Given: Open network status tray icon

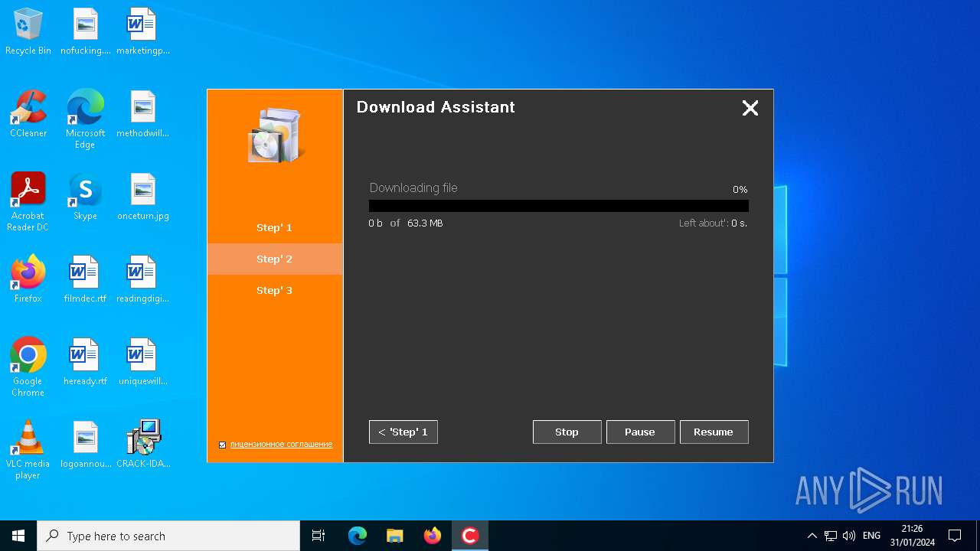Looking at the screenshot, I should 831,536.
